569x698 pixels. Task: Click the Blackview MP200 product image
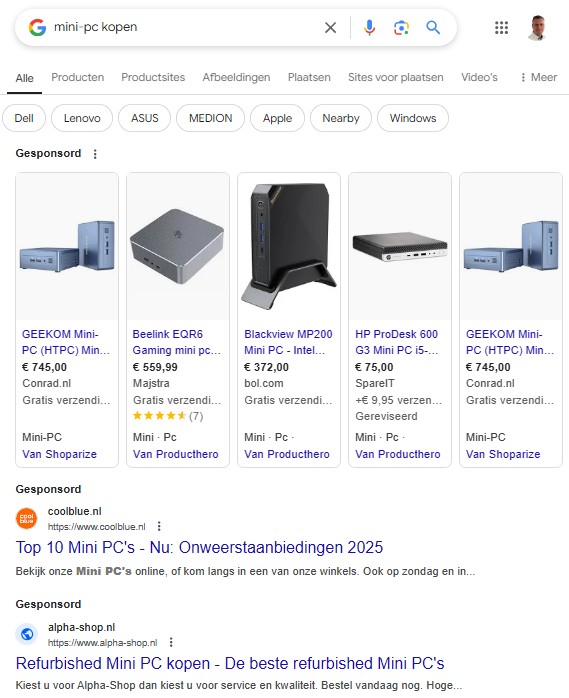pyautogui.click(x=289, y=246)
